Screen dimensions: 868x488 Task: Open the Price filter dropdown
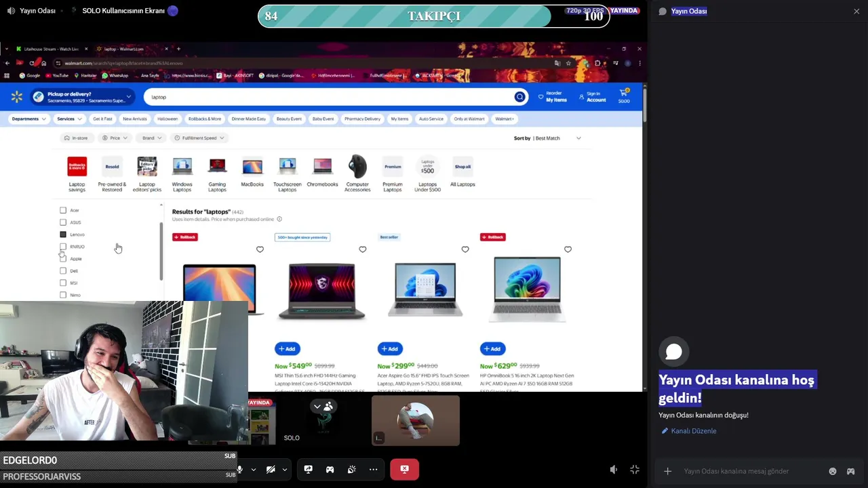[115, 138]
